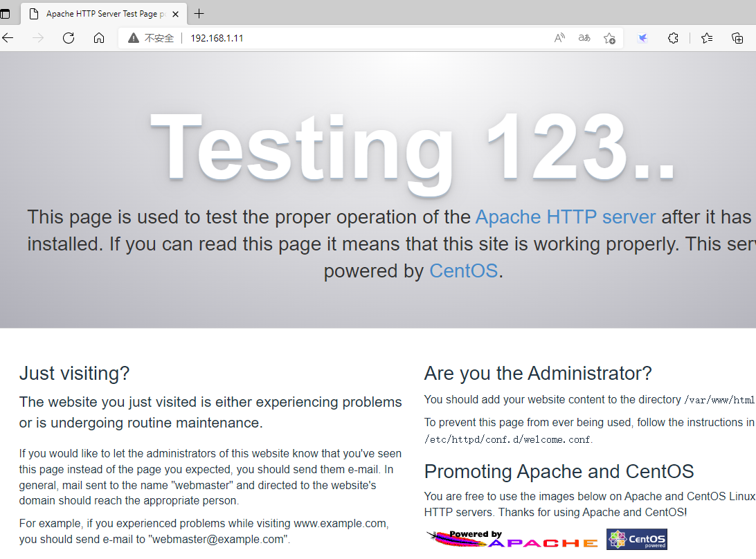Open the tab actions menu icon

5,14
